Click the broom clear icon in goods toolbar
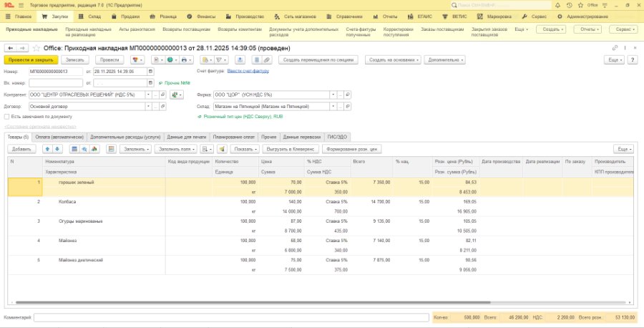This screenshot has height=328, width=644. [222, 149]
